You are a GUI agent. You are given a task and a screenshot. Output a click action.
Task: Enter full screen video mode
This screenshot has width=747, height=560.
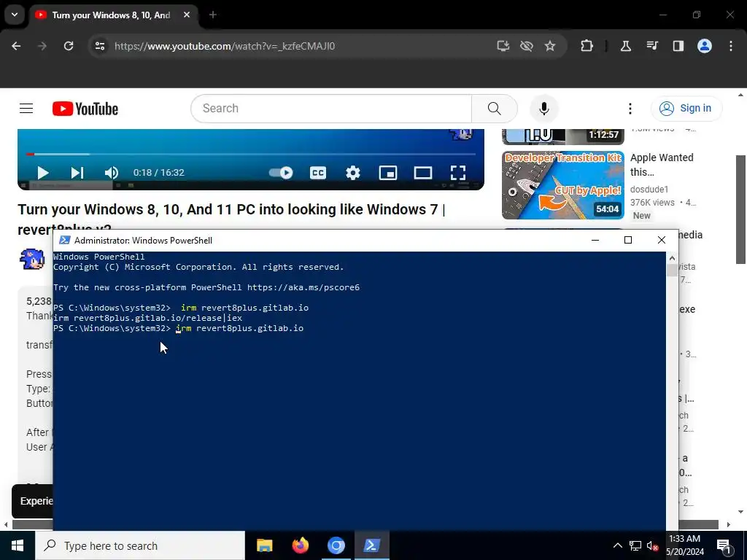(458, 173)
